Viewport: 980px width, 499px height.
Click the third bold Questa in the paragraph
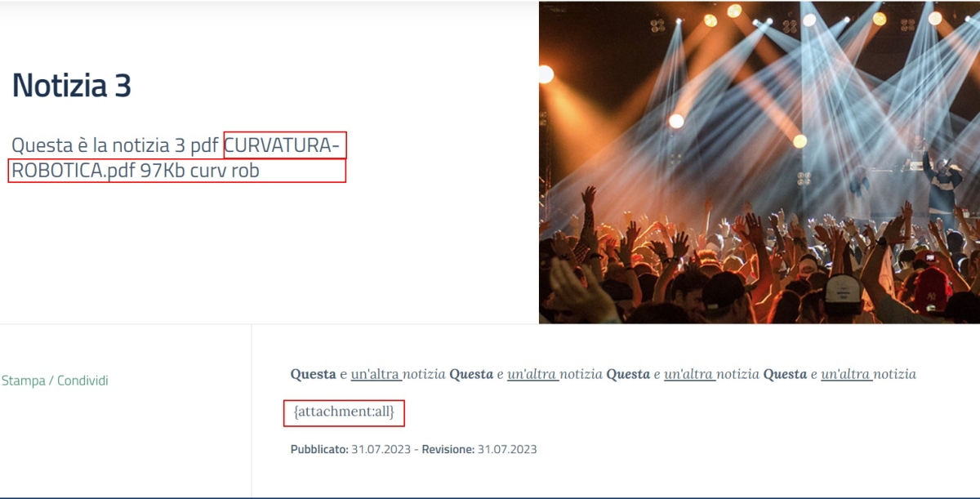[628, 374]
